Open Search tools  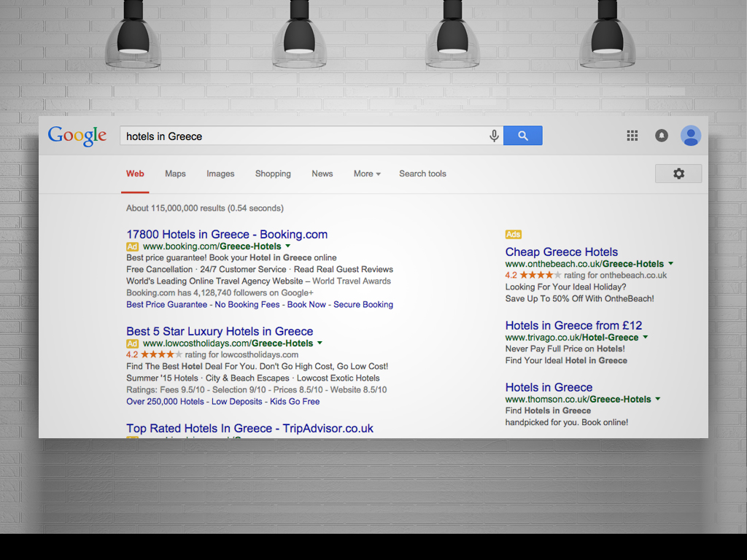click(x=422, y=174)
